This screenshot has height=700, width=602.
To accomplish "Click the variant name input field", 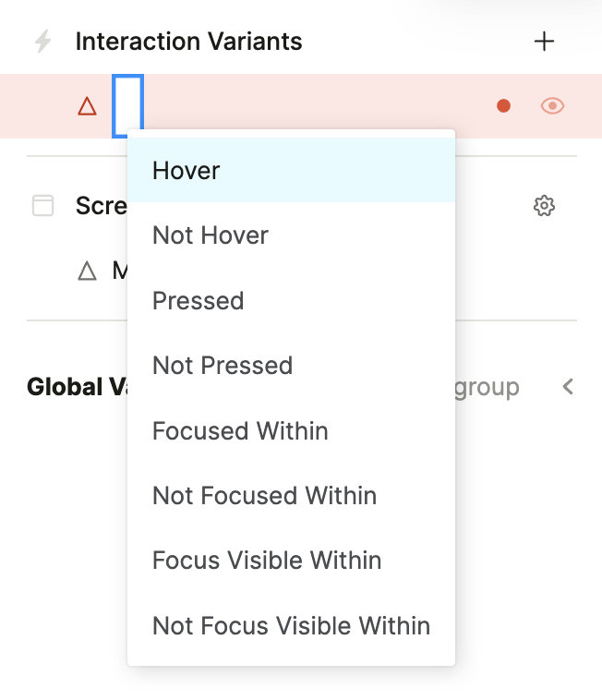I will [x=127, y=106].
